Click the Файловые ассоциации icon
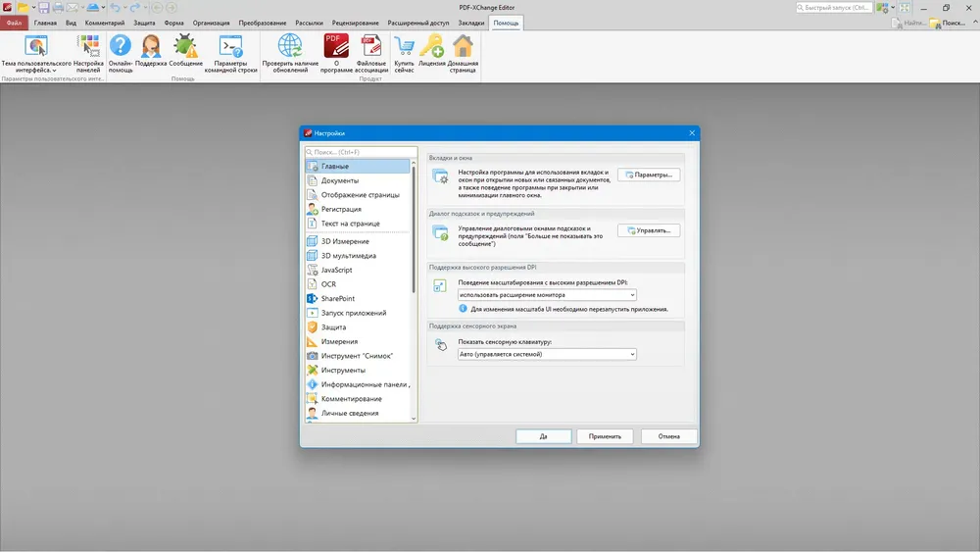 coord(370,46)
